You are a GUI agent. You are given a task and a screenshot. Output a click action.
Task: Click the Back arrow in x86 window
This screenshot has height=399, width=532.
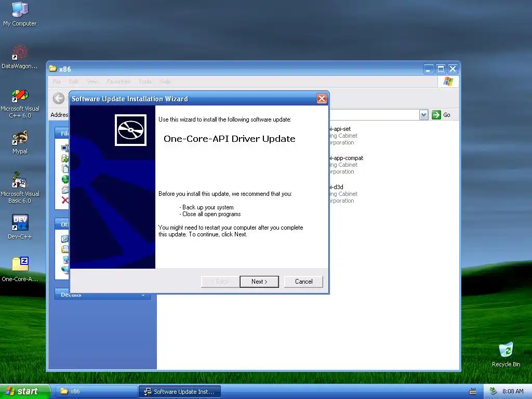click(x=59, y=98)
